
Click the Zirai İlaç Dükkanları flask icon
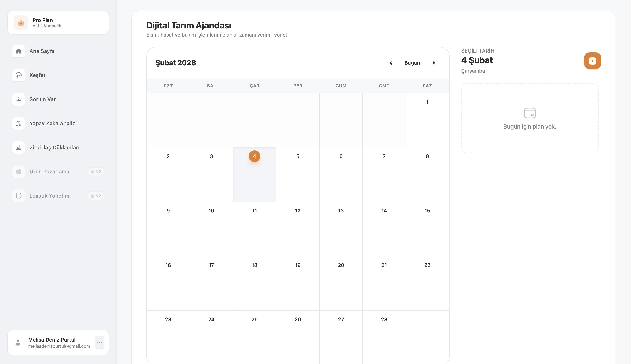point(18,147)
